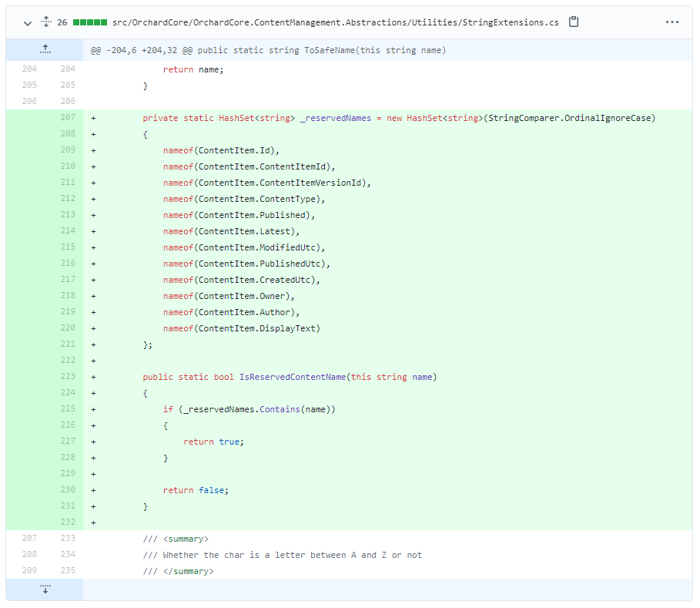Click the nameof(ContentItem.ContentItemVersionId) line
Viewport: 700px width, 608px height.
point(267,183)
